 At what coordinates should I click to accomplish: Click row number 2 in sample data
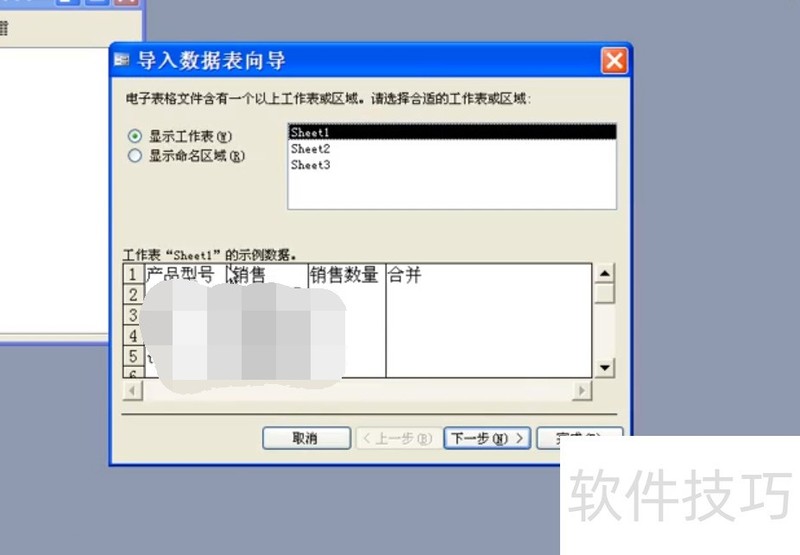coord(133,295)
